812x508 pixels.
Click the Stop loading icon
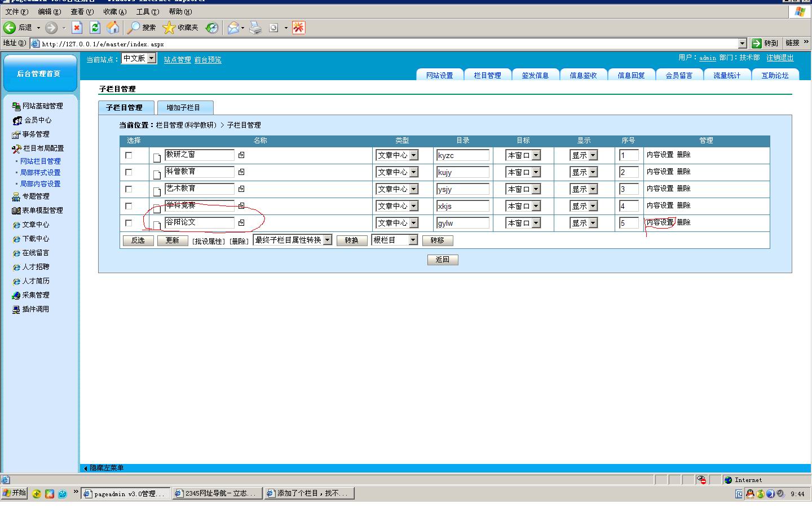[77, 28]
